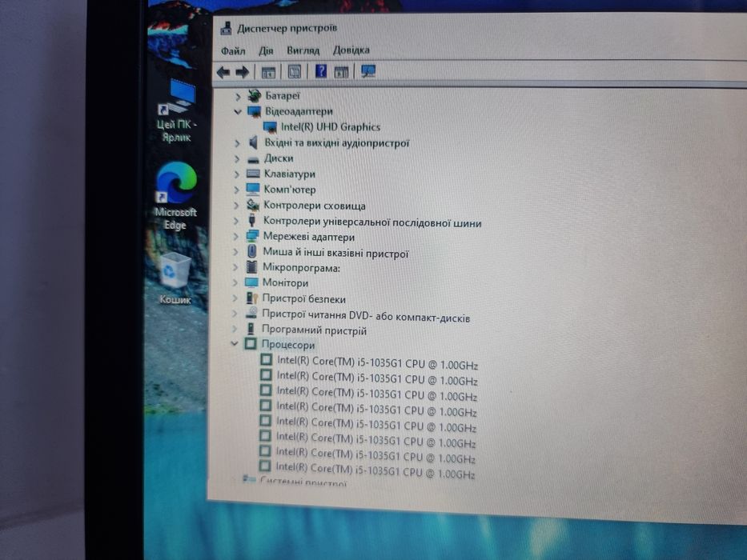747x560 pixels.
Task: Expand the Монітори category
Action: (235, 283)
